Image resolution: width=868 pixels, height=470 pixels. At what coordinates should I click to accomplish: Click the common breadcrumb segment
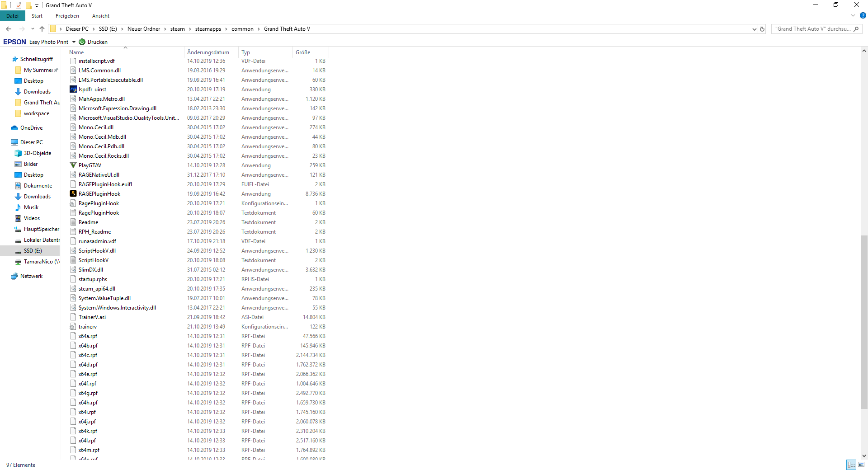pos(243,29)
